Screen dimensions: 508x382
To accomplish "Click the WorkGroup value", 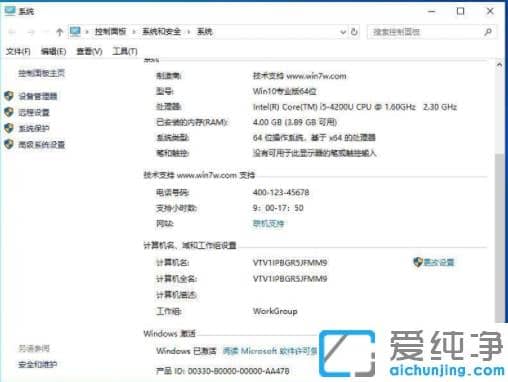I will click(x=275, y=311).
